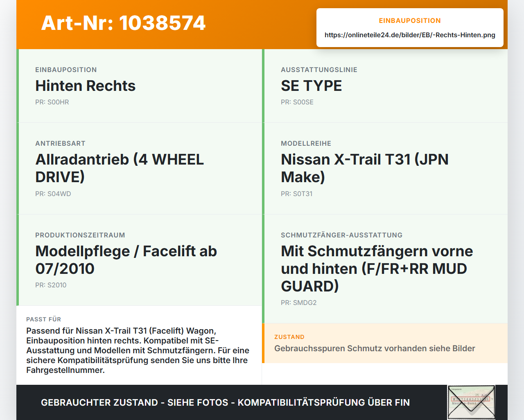Open the vehicle registration document thumbnail

click(x=471, y=402)
